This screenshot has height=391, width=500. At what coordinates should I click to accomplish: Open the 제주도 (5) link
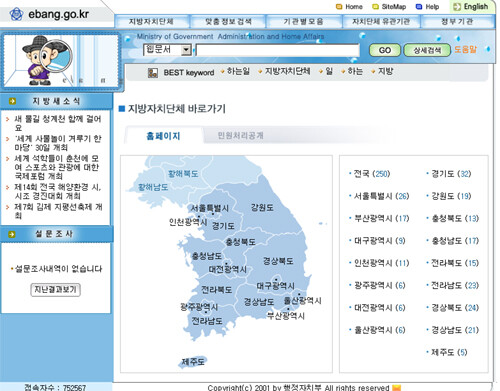coord(449,352)
